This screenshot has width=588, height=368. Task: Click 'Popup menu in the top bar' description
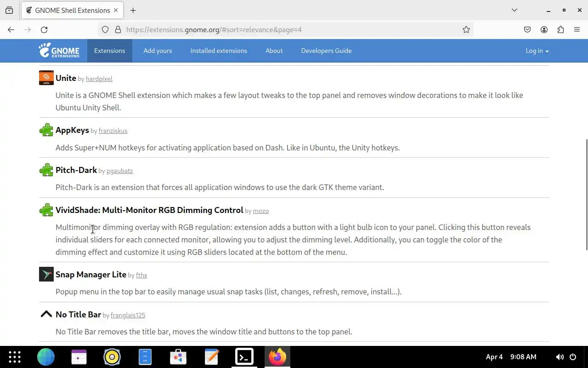(228, 292)
